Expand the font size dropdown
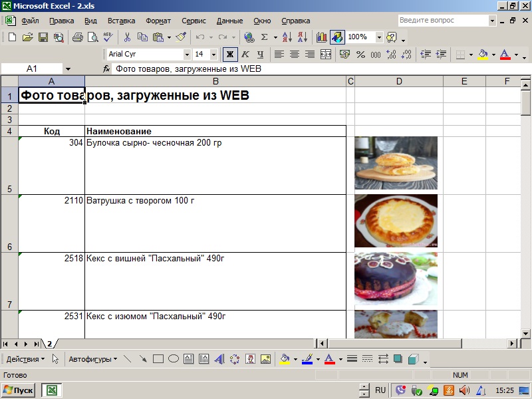The image size is (532, 399). pyautogui.click(x=213, y=55)
